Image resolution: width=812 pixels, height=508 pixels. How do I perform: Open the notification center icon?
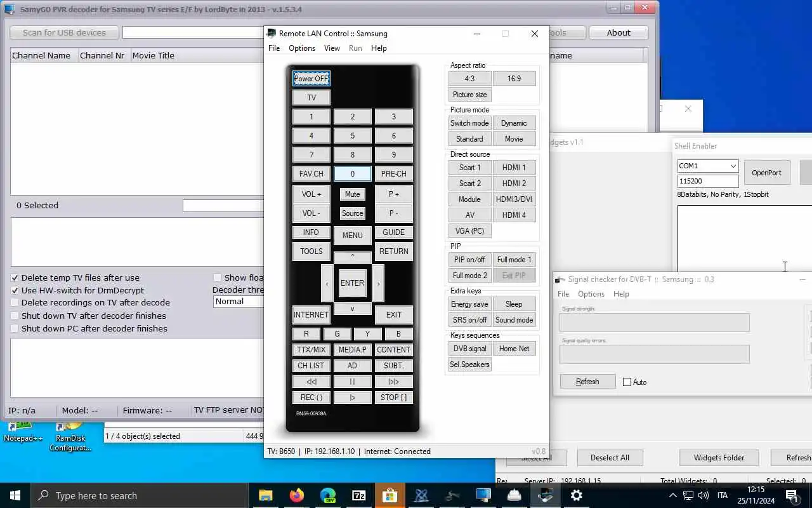(x=792, y=495)
